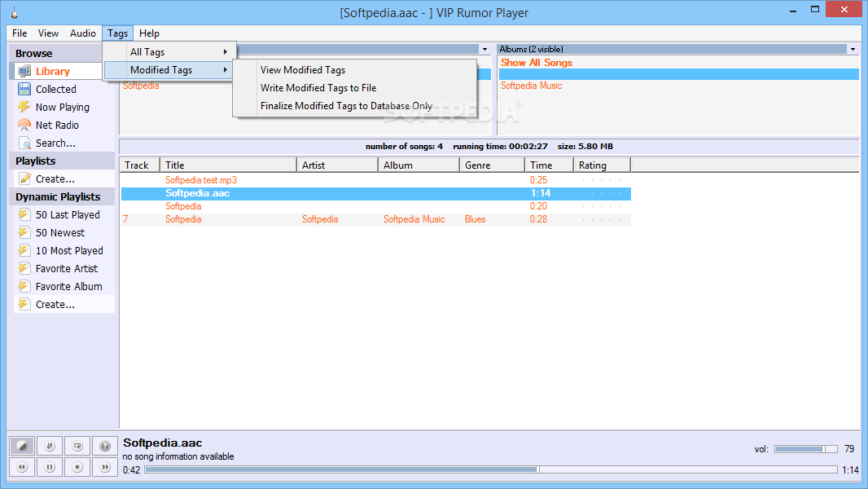Click Show All Songs in Albums panel
Screen dimensions: 868x489
pos(537,63)
